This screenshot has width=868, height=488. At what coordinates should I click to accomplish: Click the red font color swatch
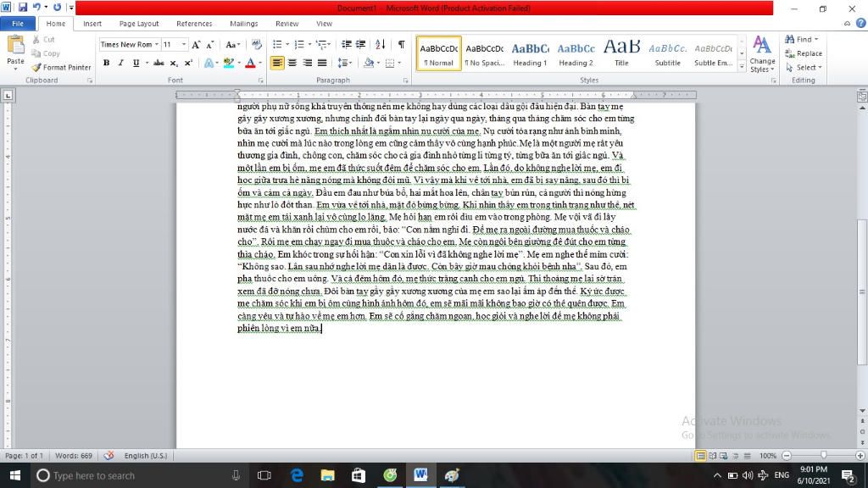248,63
